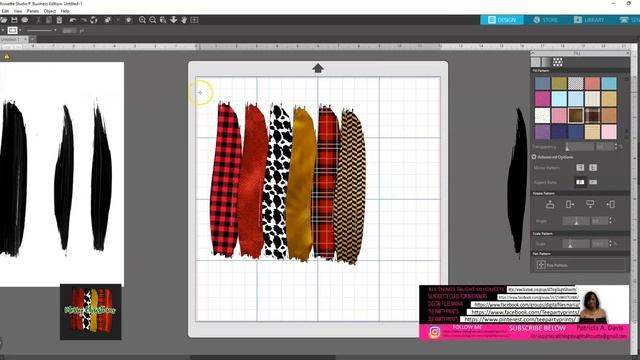The height and width of the screenshot is (360, 640).
Task: Click the Paste clipboard icon
Action: coord(59,20)
